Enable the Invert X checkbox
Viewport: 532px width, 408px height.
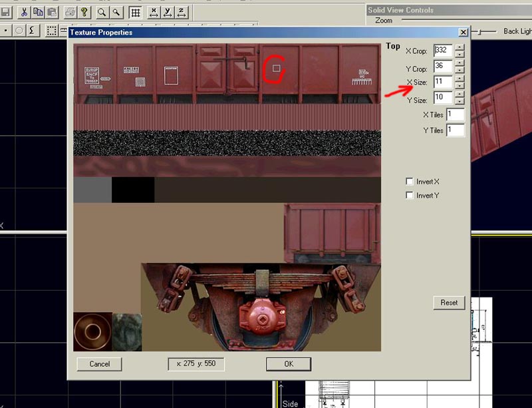click(410, 182)
